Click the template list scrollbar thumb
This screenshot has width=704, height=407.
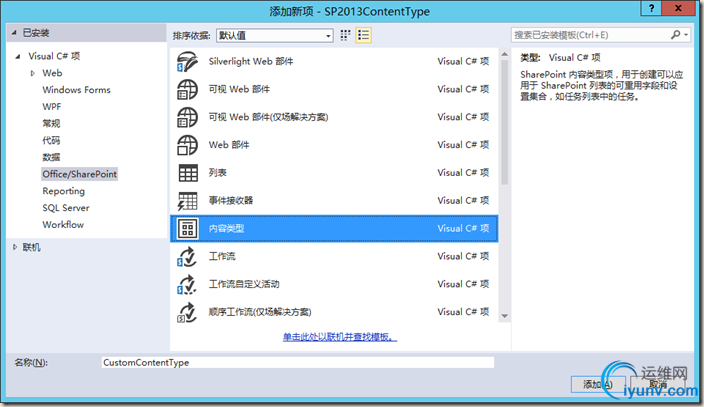pyautogui.click(x=504, y=122)
